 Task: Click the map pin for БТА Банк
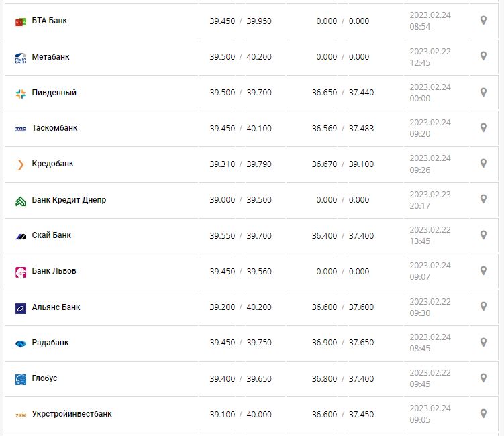pyautogui.click(x=483, y=21)
